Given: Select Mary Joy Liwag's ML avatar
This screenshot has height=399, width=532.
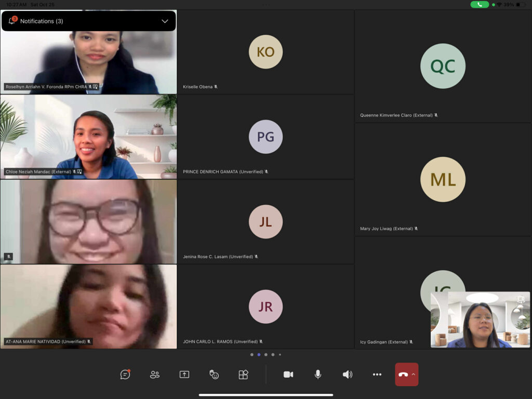Looking at the screenshot, I should [x=443, y=179].
